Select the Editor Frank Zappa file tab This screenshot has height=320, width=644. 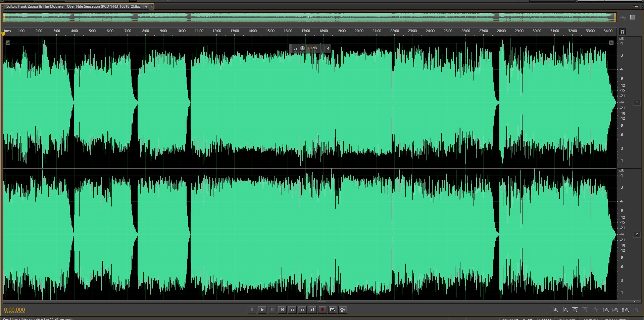pyautogui.click(x=73, y=7)
